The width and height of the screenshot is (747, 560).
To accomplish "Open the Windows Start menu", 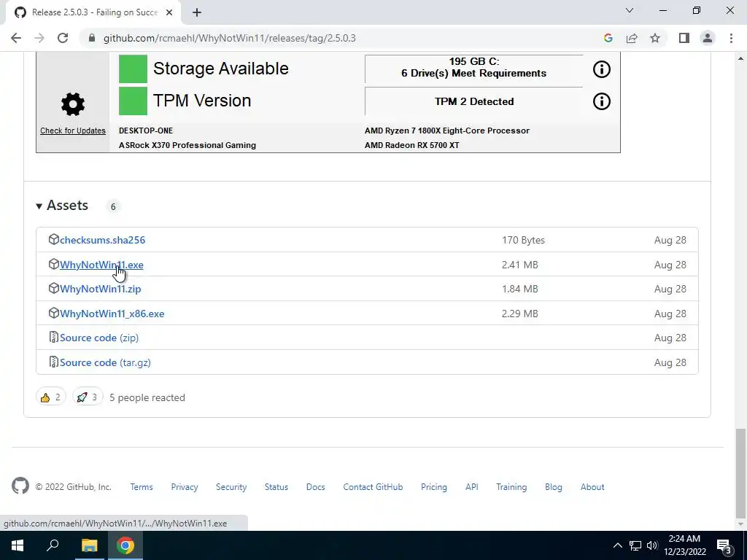I will click(18, 545).
